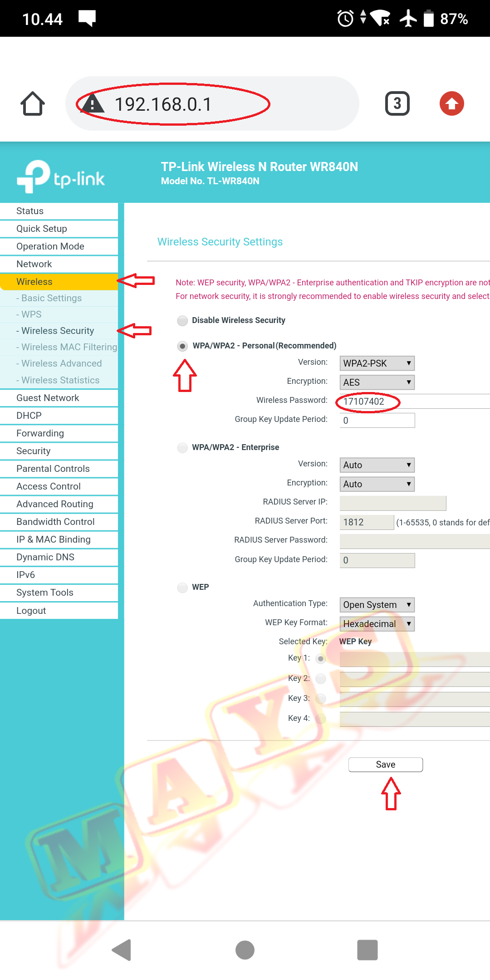Tap the message notification icon in status bar

click(87, 19)
